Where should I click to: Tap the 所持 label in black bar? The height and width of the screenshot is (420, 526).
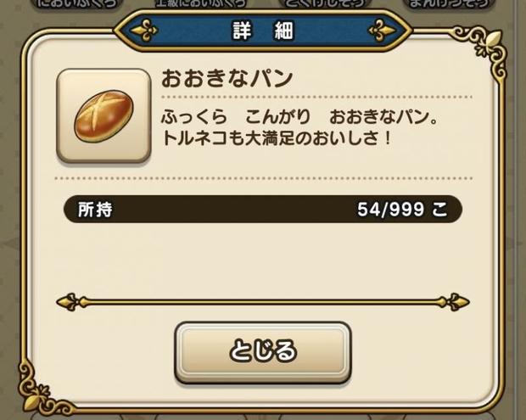[x=95, y=210]
